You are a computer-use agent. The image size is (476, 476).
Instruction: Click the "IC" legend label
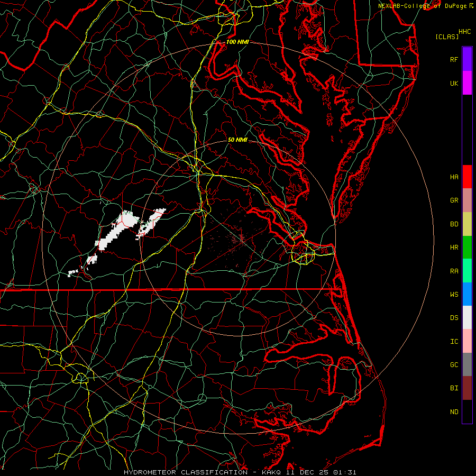pos(454,341)
